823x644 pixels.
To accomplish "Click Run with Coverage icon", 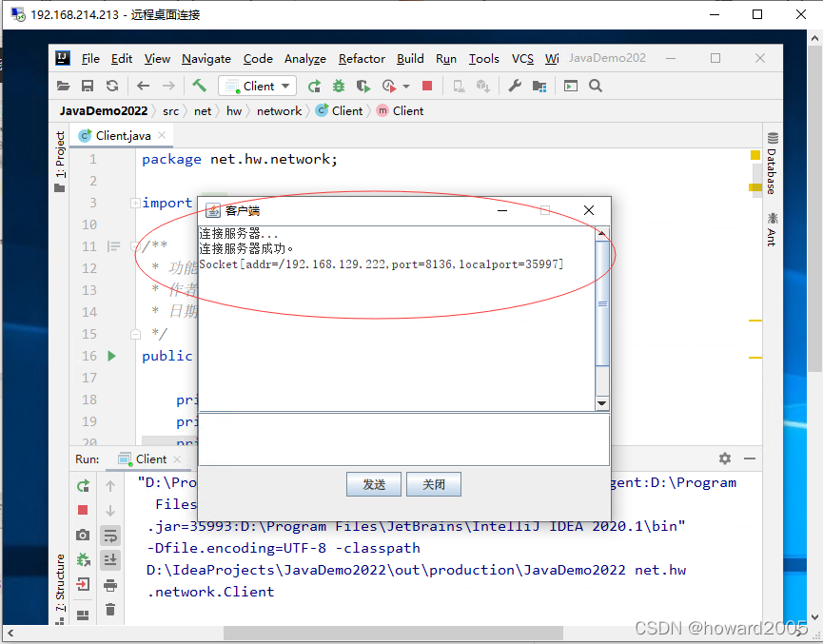I will pyautogui.click(x=363, y=86).
